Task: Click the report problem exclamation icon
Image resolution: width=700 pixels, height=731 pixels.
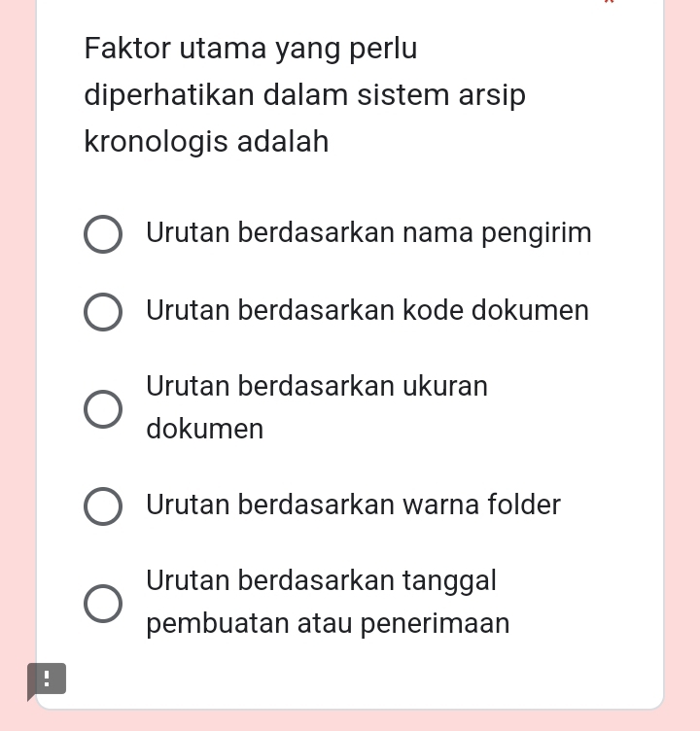Action: tap(47, 679)
